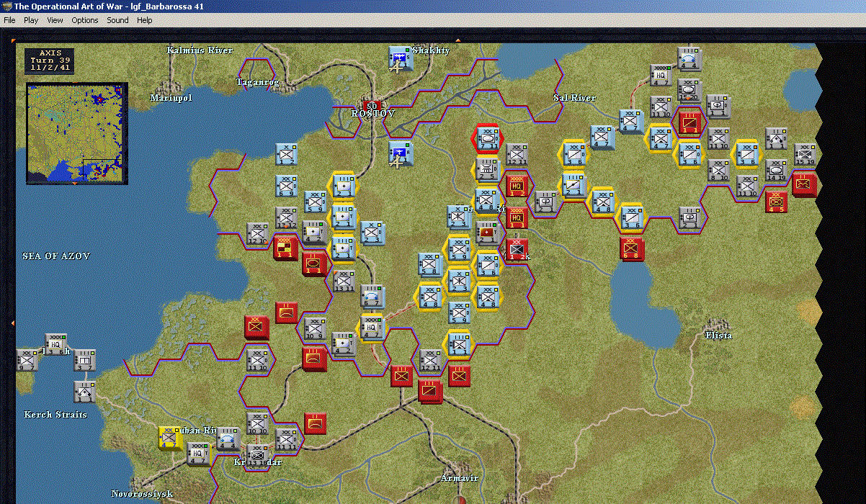Open the Play menu
Image resolution: width=866 pixels, height=504 pixels.
[x=31, y=20]
